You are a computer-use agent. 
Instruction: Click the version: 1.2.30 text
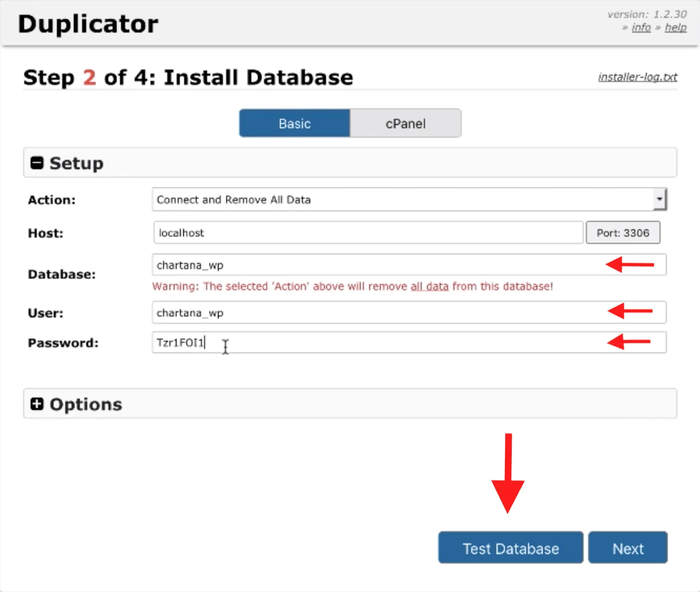(647, 14)
